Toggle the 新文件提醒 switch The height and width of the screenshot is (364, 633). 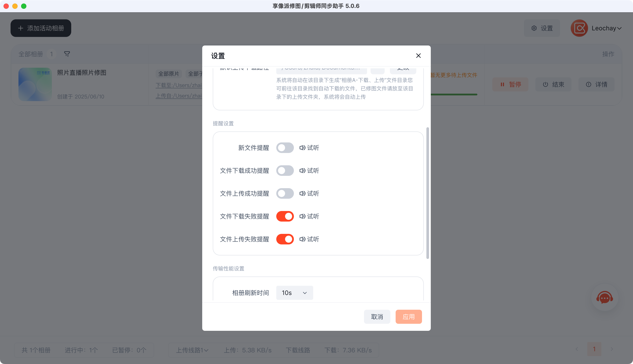pos(285,148)
